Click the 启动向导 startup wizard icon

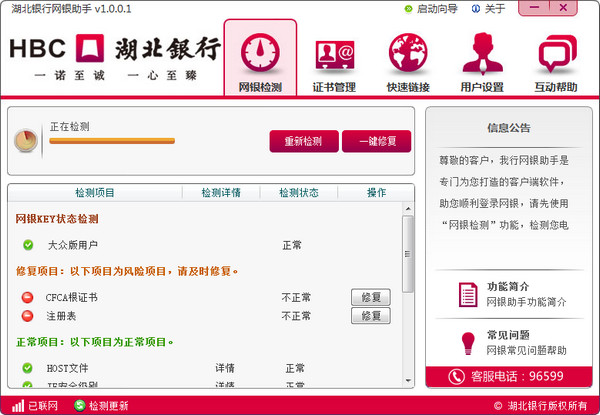click(408, 9)
